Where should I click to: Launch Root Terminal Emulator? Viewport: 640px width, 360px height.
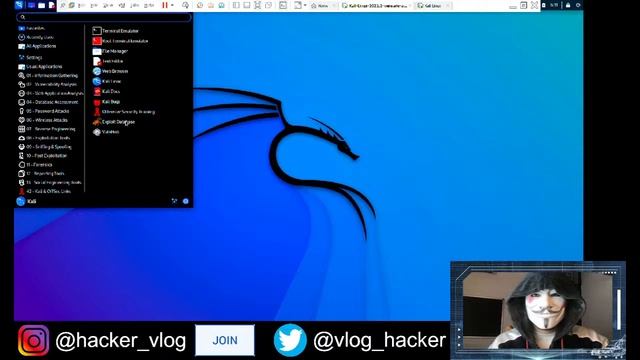tap(120, 41)
